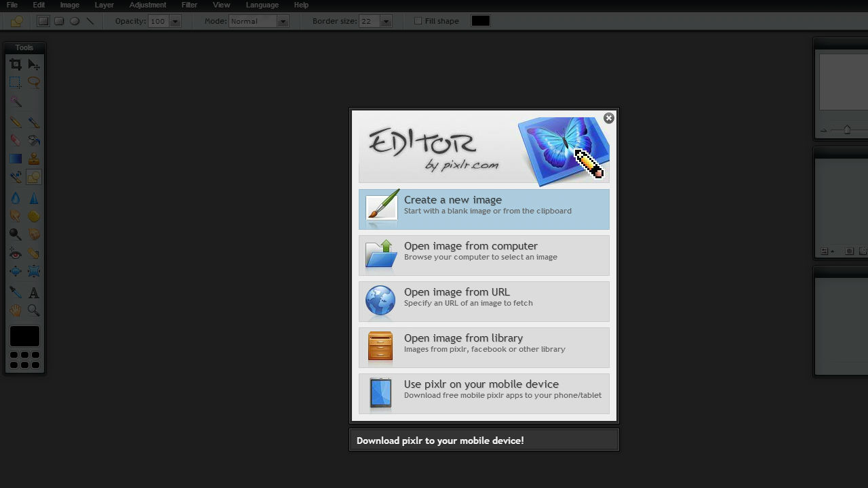
Task: Pick the Bloat tool
Action: tap(15, 271)
